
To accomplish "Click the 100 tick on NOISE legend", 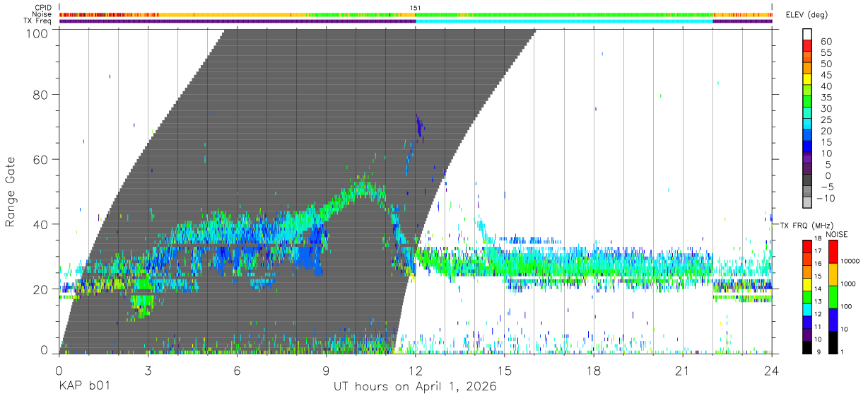I will click(x=846, y=306).
